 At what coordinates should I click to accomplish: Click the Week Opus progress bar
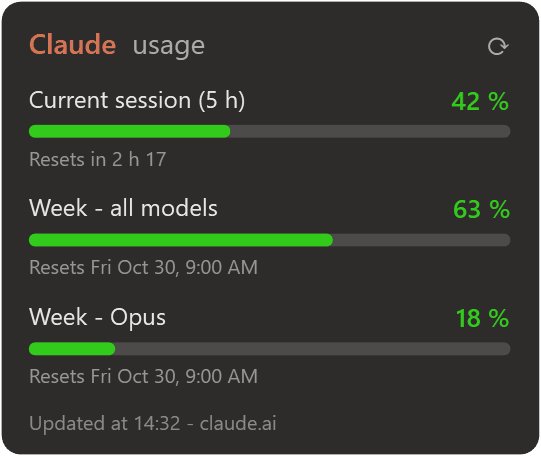269,349
